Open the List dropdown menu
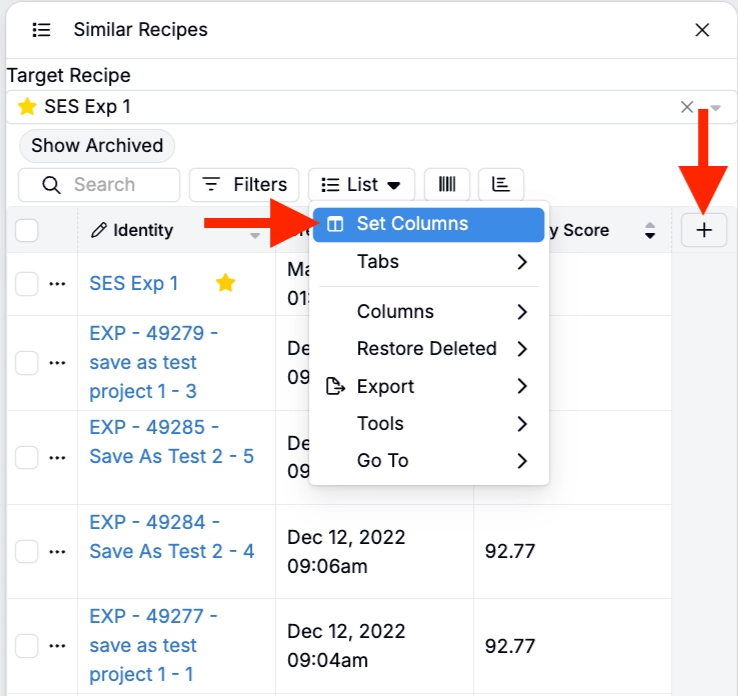The width and height of the screenshot is (738, 696). [361, 185]
